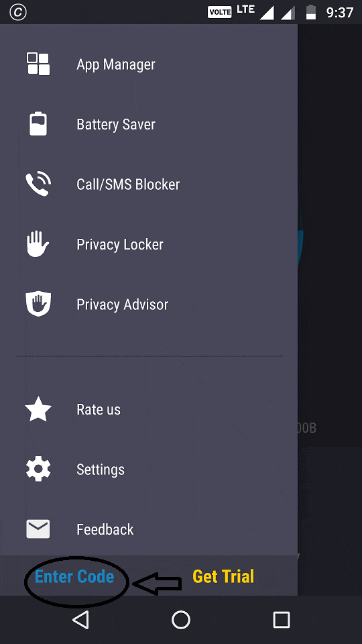This screenshot has width=362, height=644.
Task: Select the Rate us text label
Action: pyautogui.click(x=99, y=409)
